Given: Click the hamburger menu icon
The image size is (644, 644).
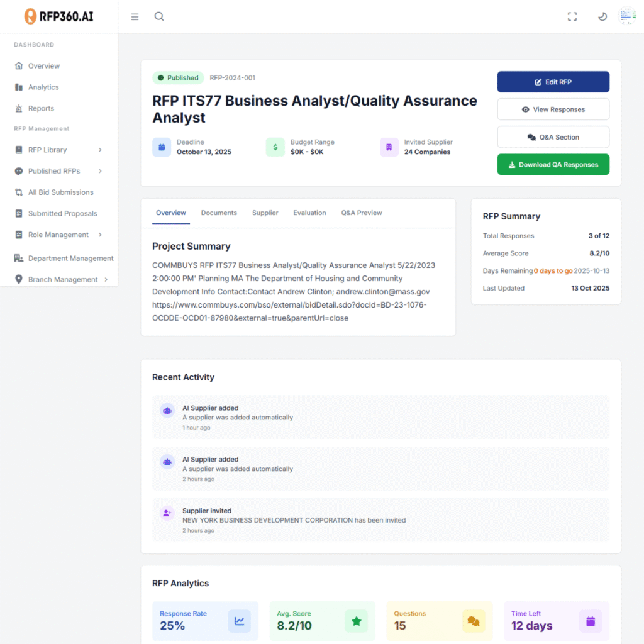Looking at the screenshot, I should [x=135, y=17].
